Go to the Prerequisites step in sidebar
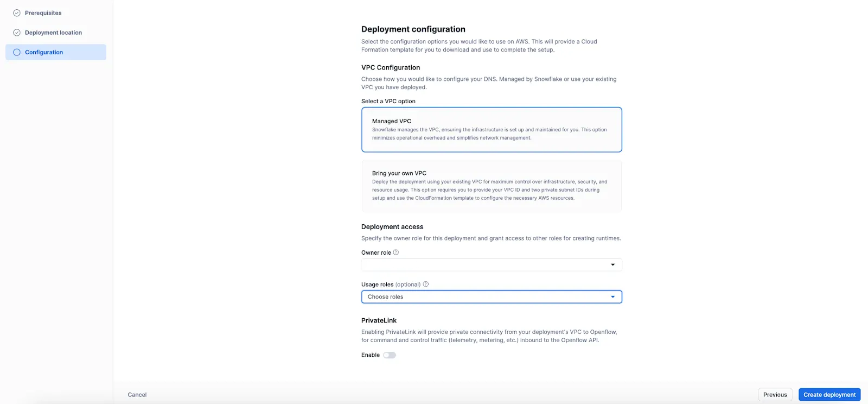Viewport: 868px width, 404px height. (42, 12)
